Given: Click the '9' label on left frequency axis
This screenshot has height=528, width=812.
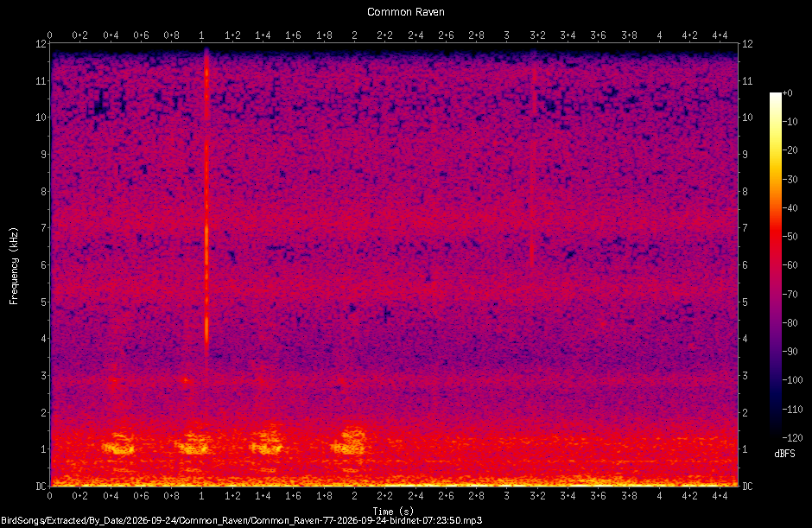Looking at the screenshot, I should click(43, 155).
